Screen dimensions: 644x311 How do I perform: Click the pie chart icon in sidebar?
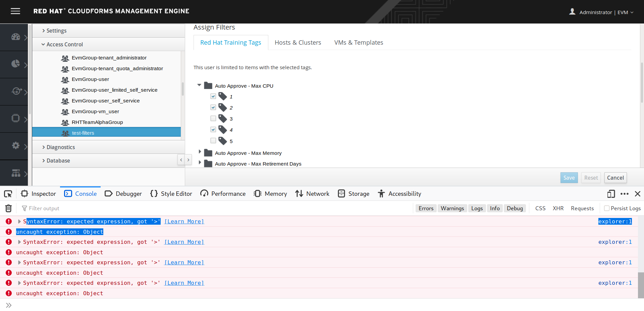click(x=15, y=64)
